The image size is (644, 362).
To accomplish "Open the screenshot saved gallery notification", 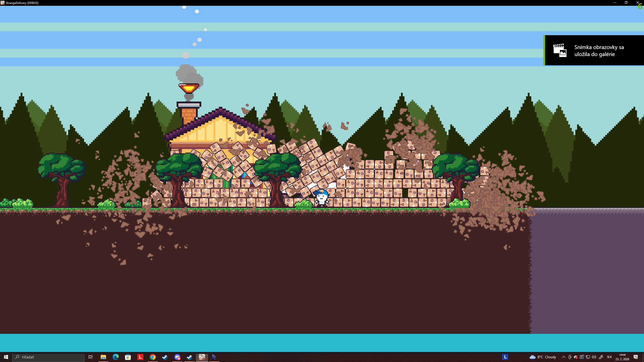I will coord(594,50).
